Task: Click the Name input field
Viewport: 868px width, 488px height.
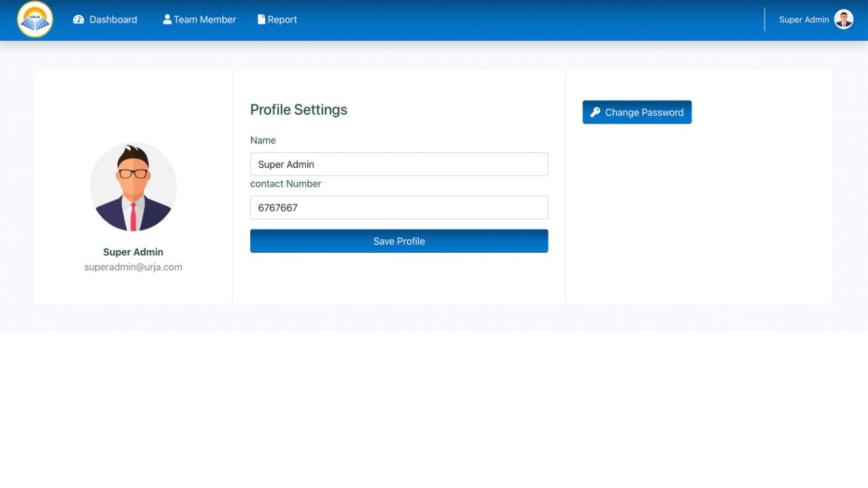Action: click(399, 164)
